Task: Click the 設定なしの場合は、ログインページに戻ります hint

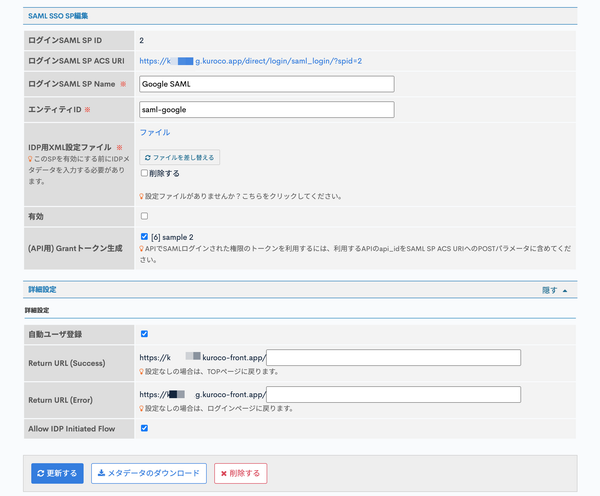Action: coord(219,408)
